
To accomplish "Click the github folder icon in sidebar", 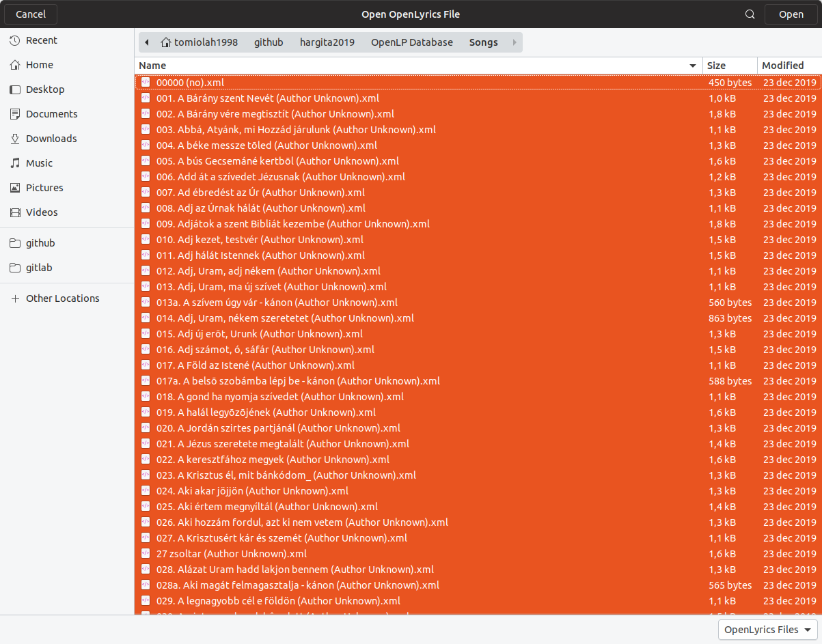I will (15, 243).
